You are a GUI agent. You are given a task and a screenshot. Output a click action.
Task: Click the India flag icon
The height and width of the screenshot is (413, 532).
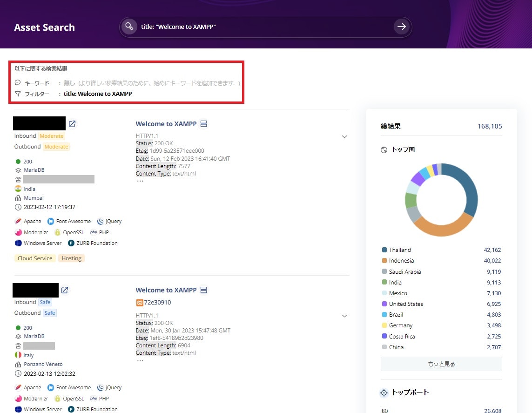tap(18, 189)
